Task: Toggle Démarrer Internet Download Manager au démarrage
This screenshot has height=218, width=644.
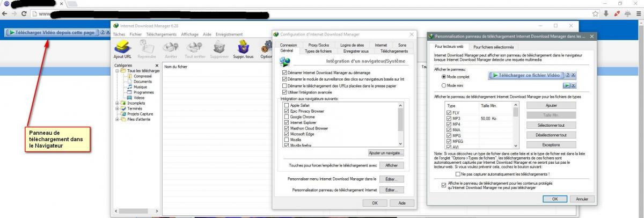Action: click(284, 72)
